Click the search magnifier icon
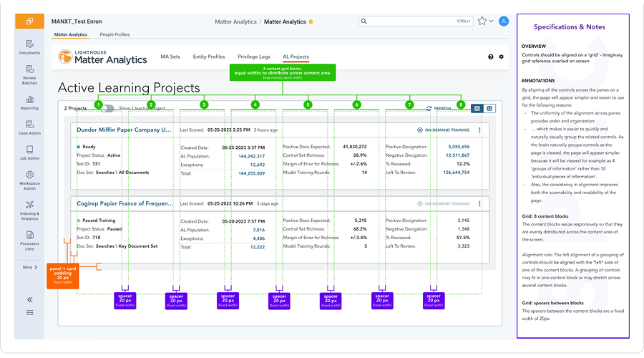The height and width of the screenshot is (358, 644). tap(364, 21)
